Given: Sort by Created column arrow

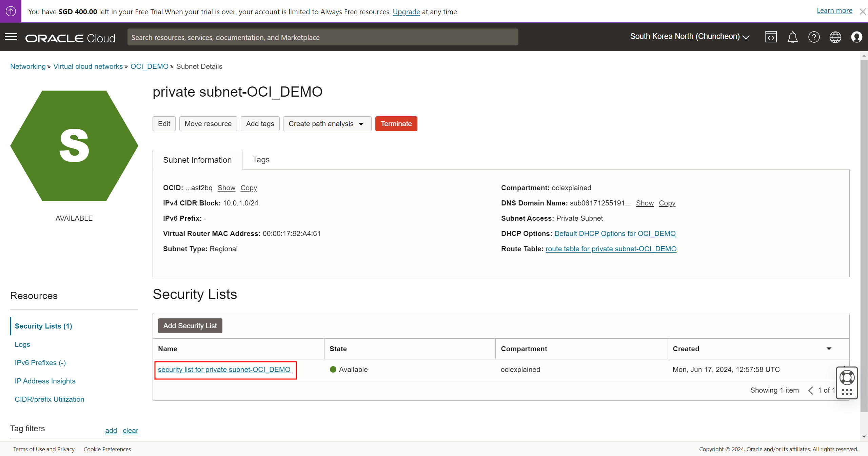Looking at the screenshot, I should click(x=829, y=349).
